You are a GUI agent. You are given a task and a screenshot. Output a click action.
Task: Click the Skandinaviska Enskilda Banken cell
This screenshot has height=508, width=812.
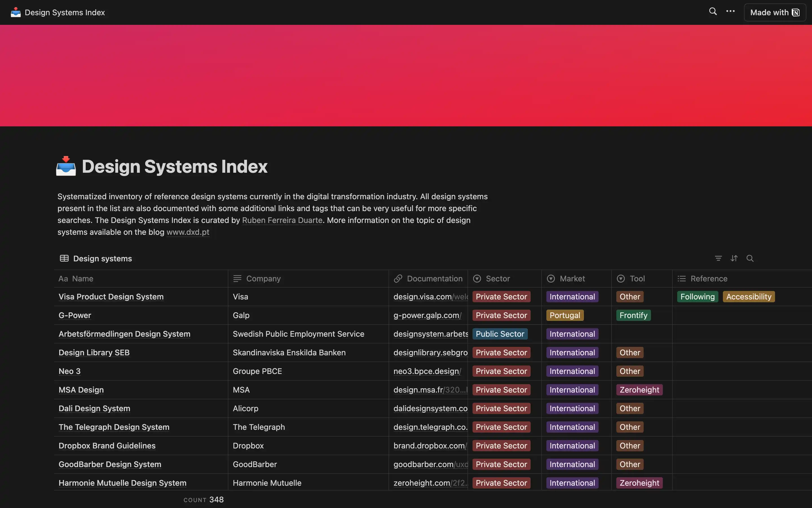(308, 353)
